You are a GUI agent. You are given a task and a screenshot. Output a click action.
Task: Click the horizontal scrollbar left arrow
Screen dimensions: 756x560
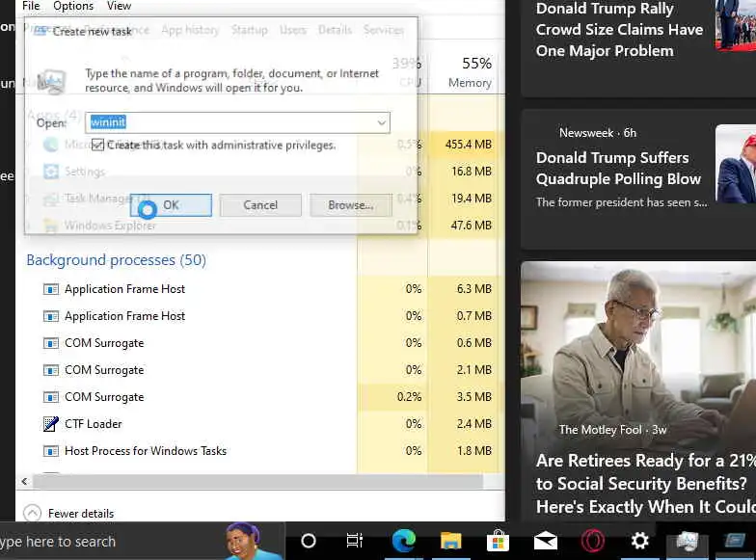point(25,481)
